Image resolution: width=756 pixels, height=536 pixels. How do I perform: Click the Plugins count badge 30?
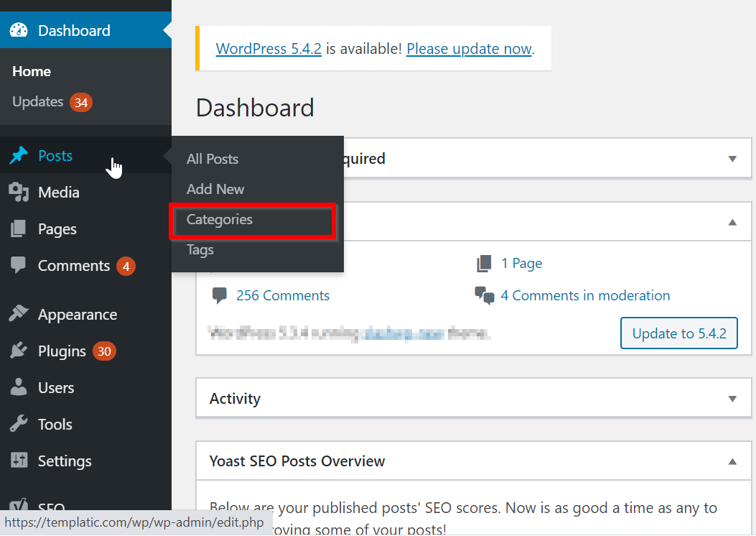click(104, 351)
